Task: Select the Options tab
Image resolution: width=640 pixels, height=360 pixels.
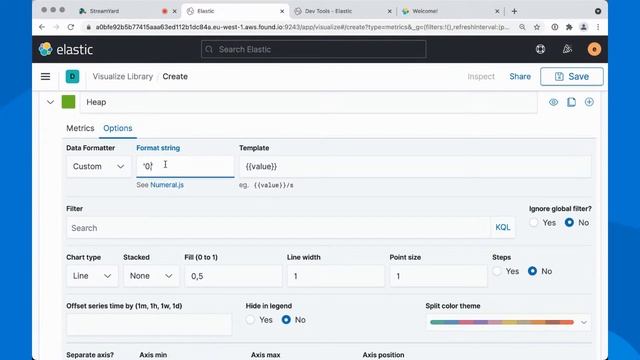Action: [118, 128]
